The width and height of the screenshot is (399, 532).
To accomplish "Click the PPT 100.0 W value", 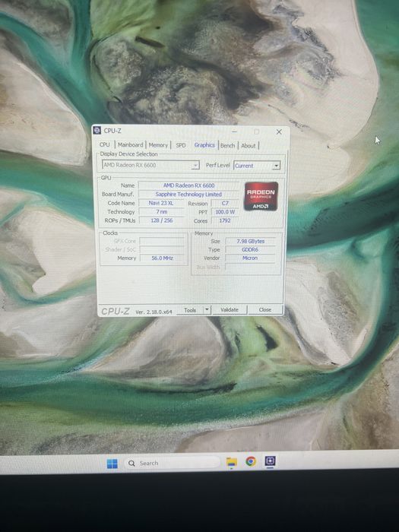I will (225, 212).
